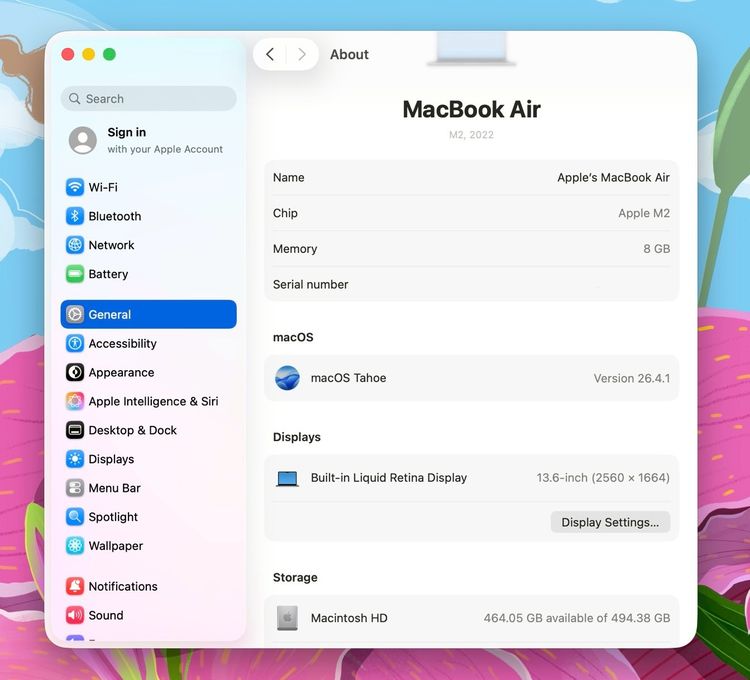
Task: Open Sound settings
Action: pyautogui.click(x=148, y=615)
